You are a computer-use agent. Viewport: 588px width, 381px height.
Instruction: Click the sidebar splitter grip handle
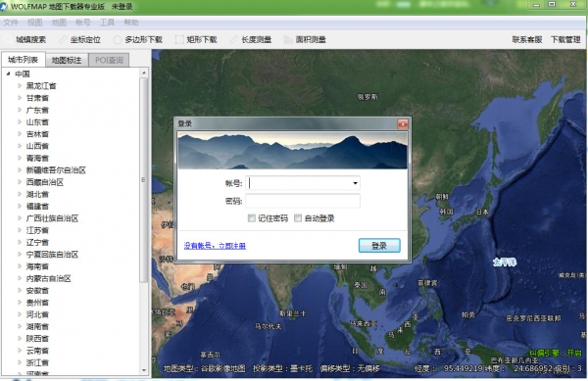tap(143, 180)
